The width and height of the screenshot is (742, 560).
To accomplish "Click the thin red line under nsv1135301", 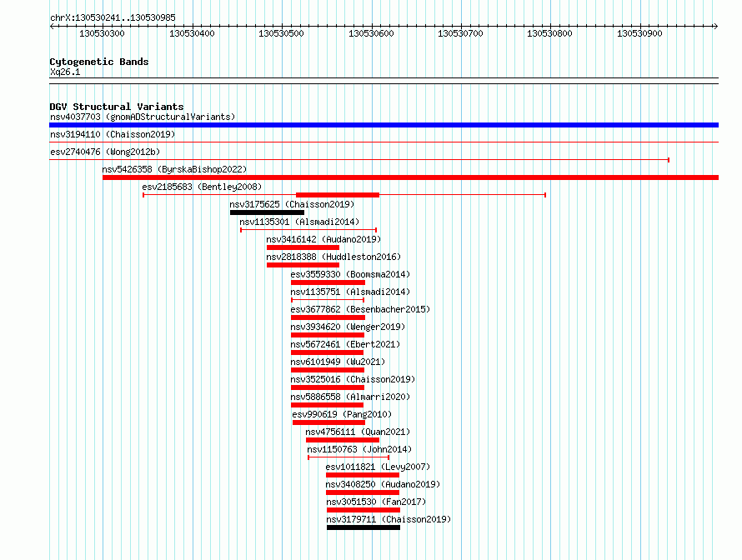I will [x=308, y=230].
